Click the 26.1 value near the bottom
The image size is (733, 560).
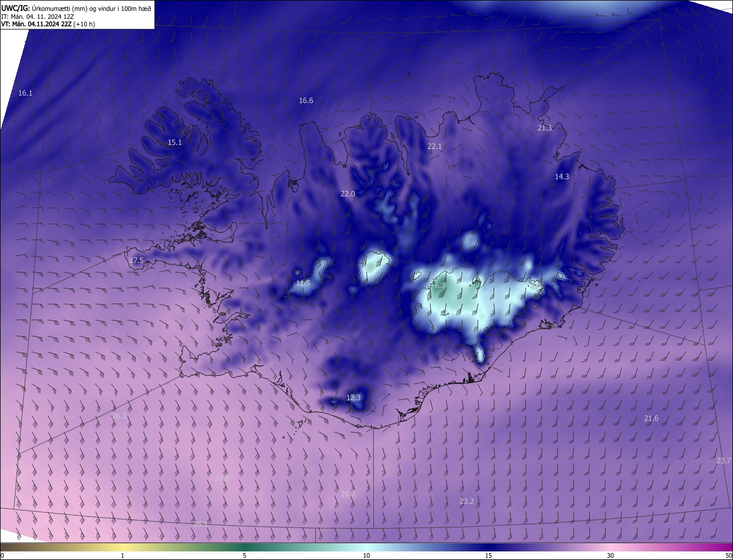click(200, 524)
